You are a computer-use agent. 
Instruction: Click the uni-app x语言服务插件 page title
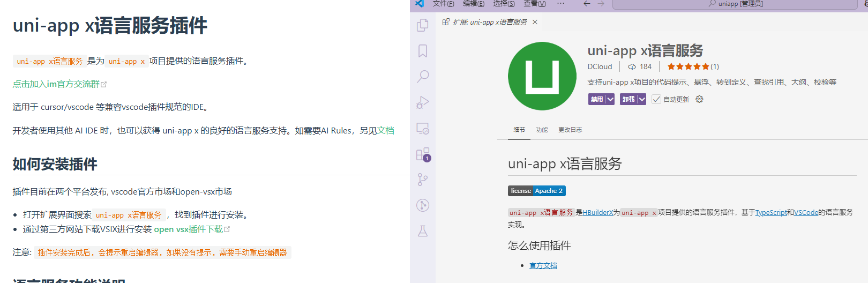[110, 26]
